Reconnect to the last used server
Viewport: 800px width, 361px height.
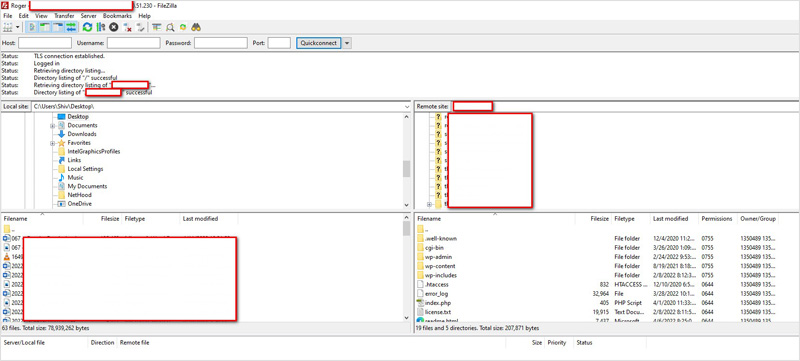pyautogui.click(x=140, y=27)
